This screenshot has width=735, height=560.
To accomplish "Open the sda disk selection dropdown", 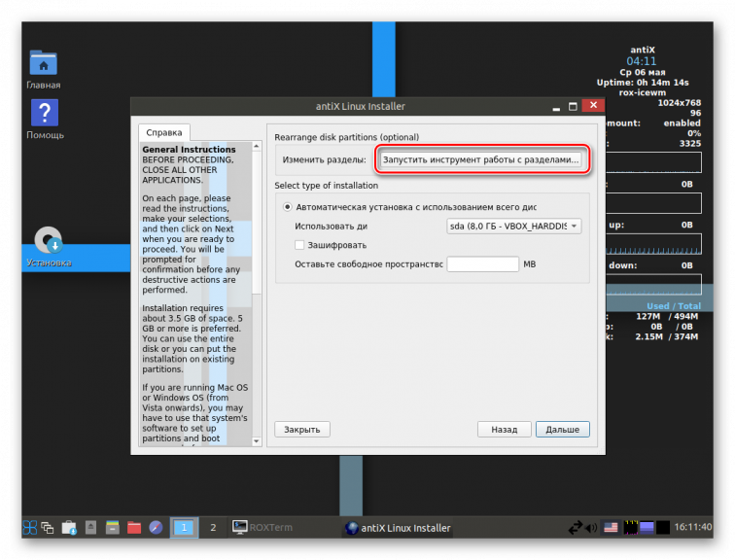I will (513, 227).
